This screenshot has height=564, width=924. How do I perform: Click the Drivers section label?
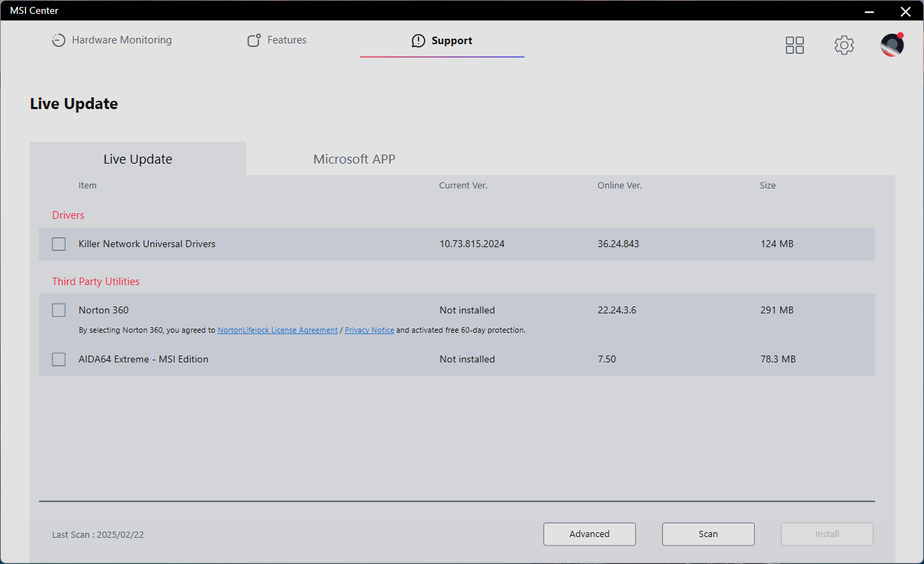68,215
